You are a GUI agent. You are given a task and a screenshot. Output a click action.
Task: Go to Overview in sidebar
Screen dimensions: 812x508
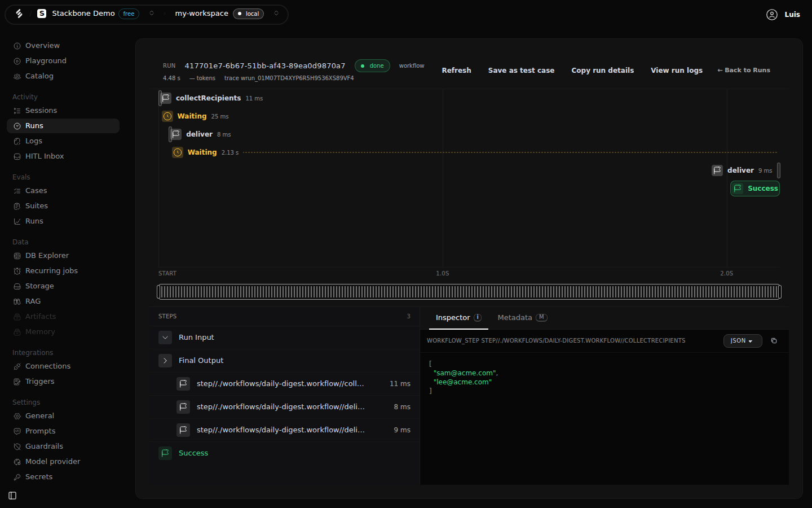(63, 46)
